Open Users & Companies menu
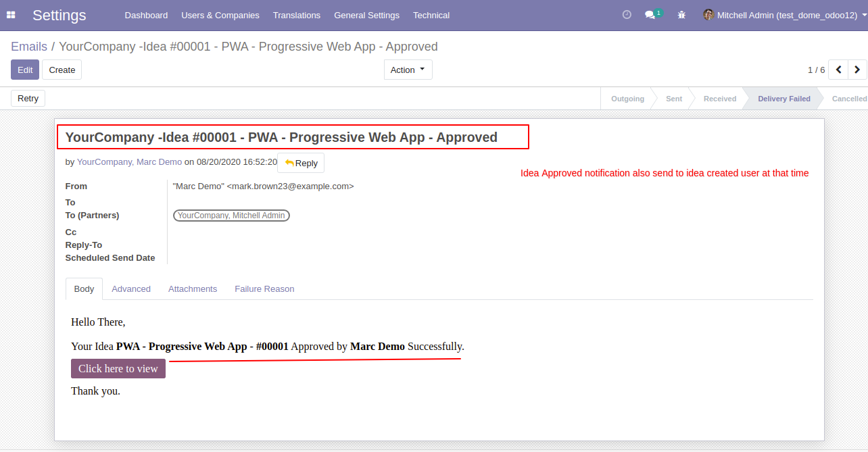The height and width of the screenshot is (452, 868). pyautogui.click(x=220, y=15)
